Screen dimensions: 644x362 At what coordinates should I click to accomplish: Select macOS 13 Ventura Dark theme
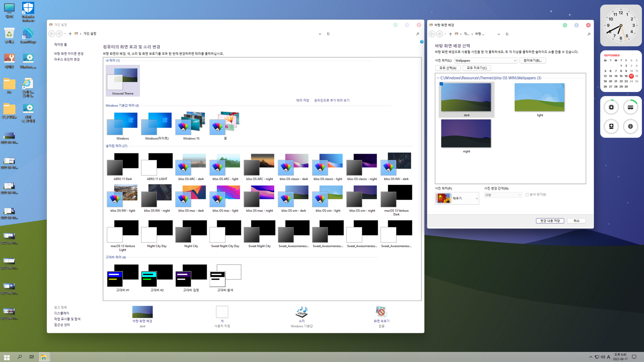(x=396, y=200)
